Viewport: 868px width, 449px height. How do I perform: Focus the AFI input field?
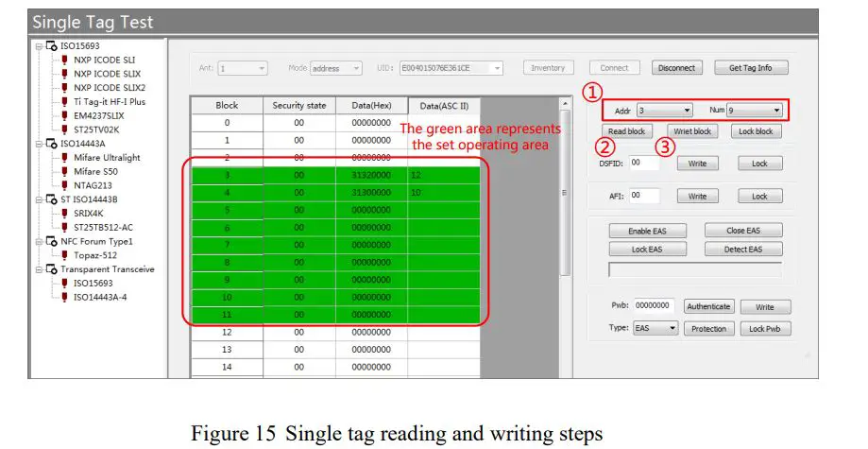(x=644, y=196)
